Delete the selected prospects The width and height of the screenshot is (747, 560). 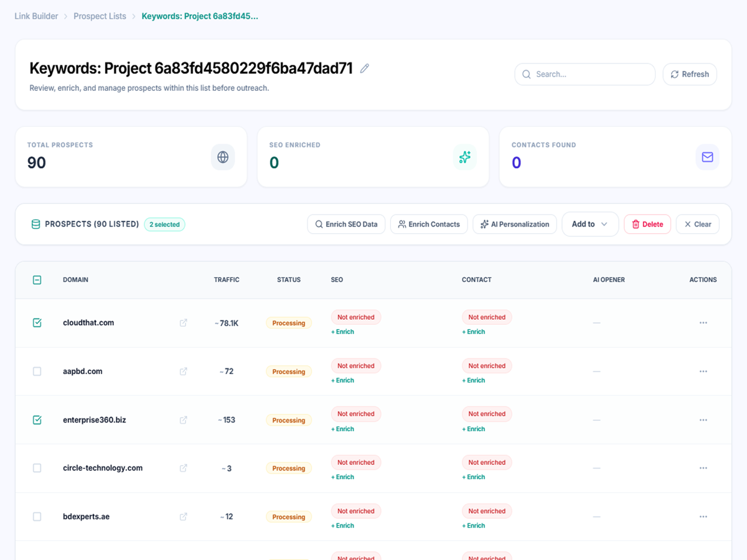647,224
